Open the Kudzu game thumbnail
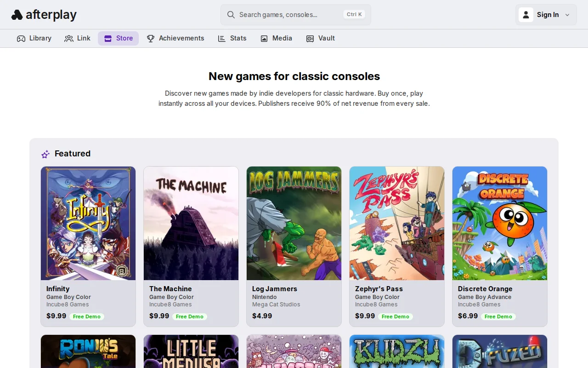The width and height of the screenshot is (588, 368). (397, 351)
